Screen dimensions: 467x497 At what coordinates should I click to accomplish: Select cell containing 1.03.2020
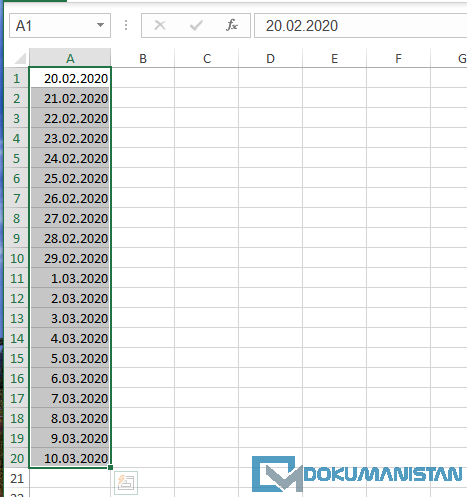(70, 278)
